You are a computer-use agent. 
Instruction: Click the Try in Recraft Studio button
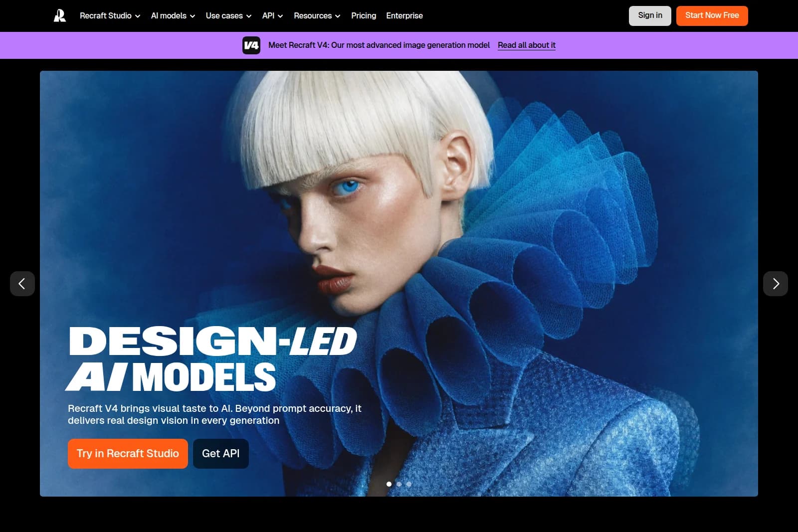(x=128, y=453)
